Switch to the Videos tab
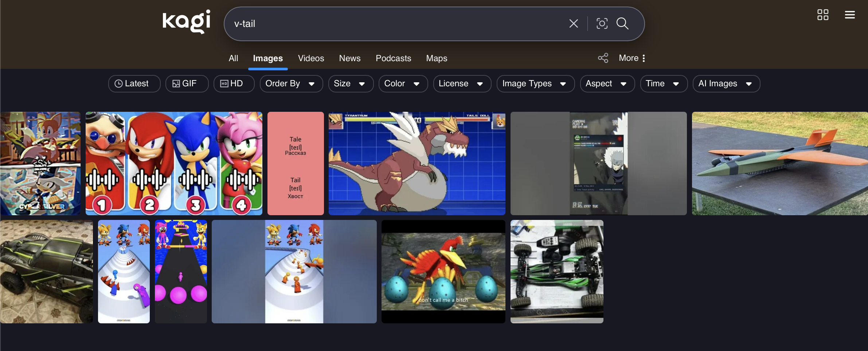Viewport: 868px width, 351px height. [310, 58]
